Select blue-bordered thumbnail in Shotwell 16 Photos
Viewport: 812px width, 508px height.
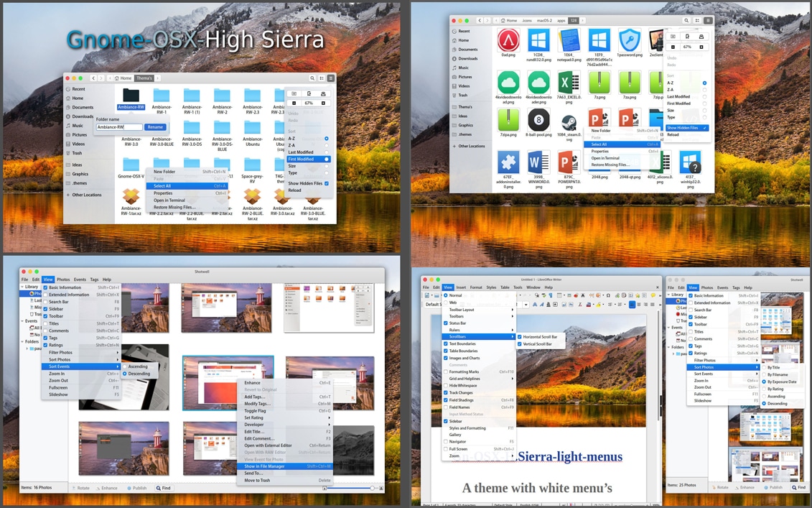tap(228, 382)
